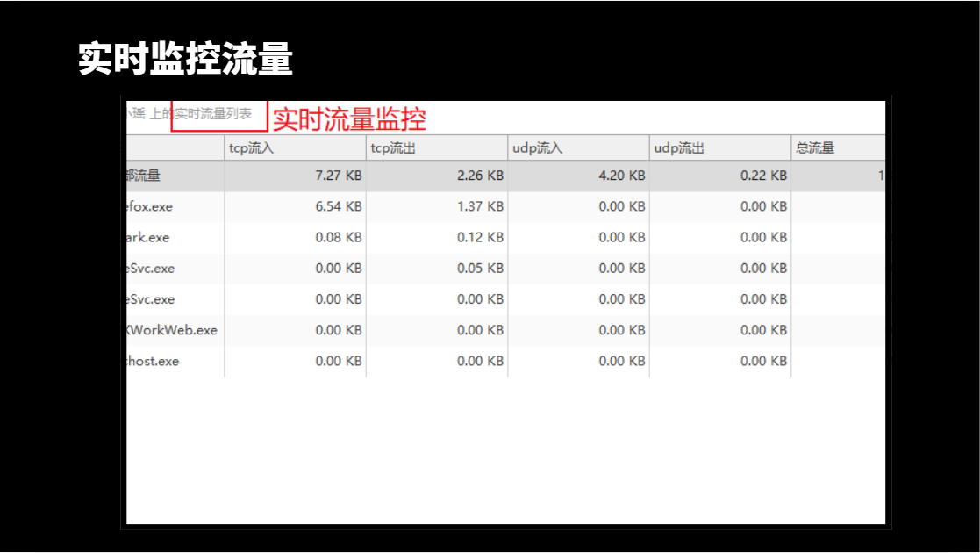980x553 pixels.
Task: Select the 全部流量 summary row label
Action: click(143, 176)
